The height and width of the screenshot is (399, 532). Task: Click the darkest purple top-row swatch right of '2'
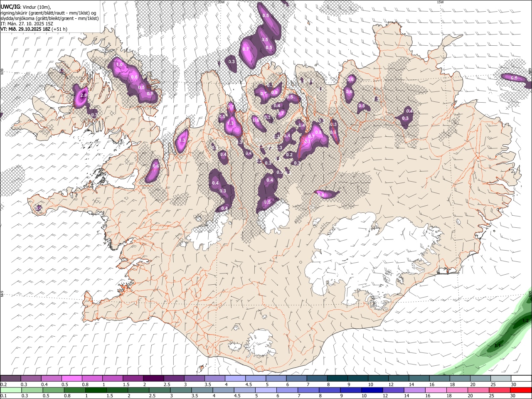(153, 378)
